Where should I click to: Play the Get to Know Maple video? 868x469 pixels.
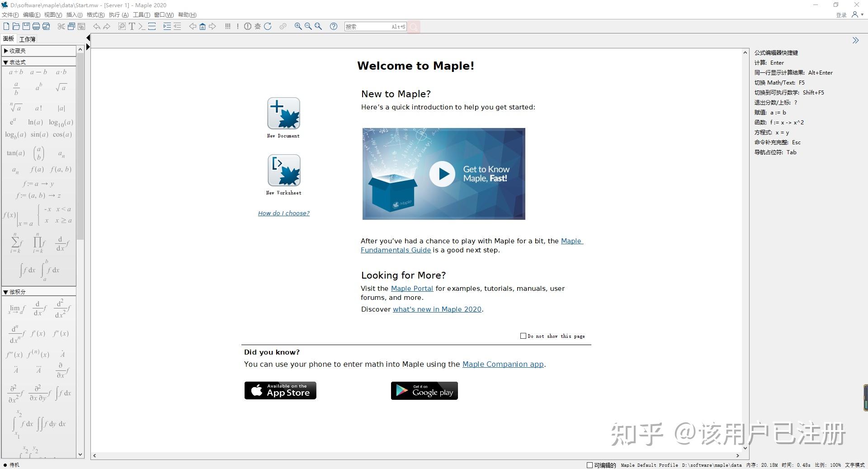443,174
